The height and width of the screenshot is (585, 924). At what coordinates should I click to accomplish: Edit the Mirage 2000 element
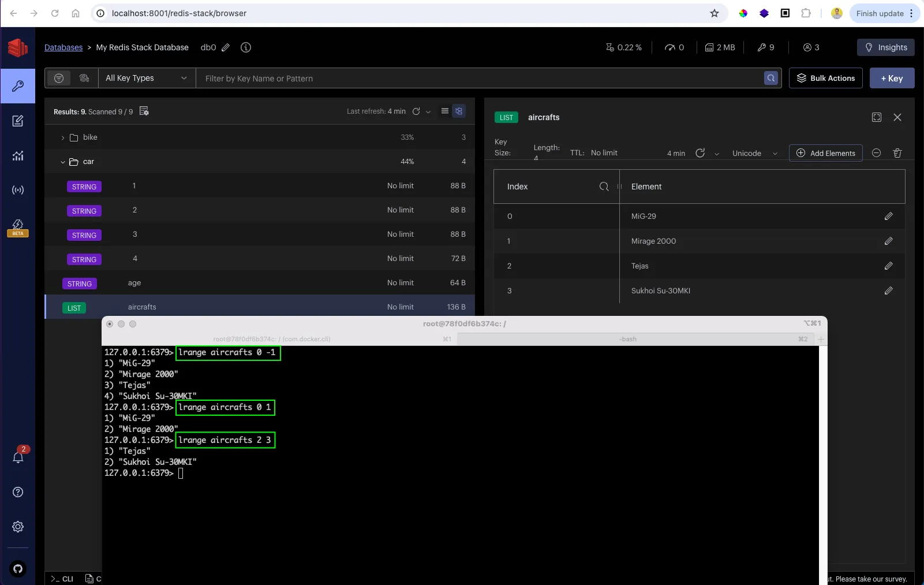tap(889, 241)
